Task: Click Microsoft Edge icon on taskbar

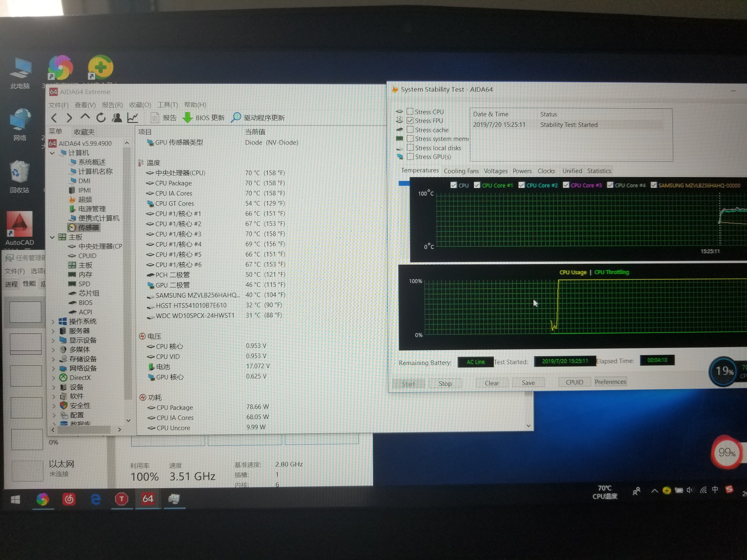Action: coord(96,499)
